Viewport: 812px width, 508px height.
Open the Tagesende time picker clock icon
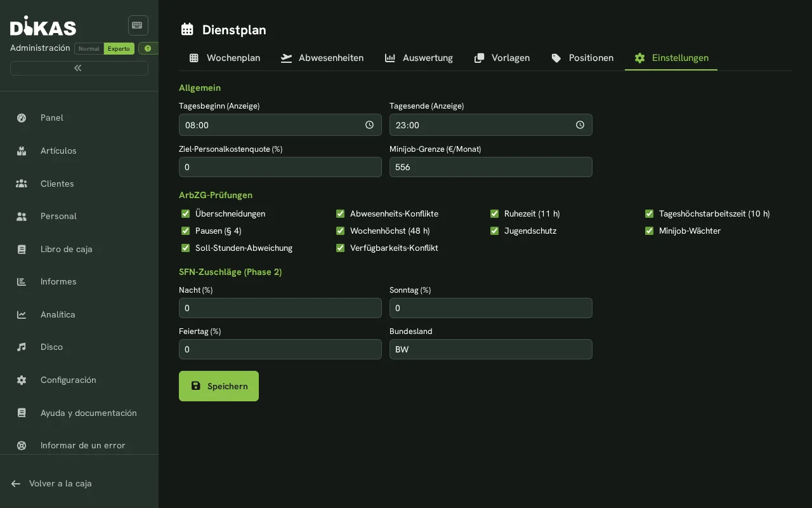coord(580,125)
